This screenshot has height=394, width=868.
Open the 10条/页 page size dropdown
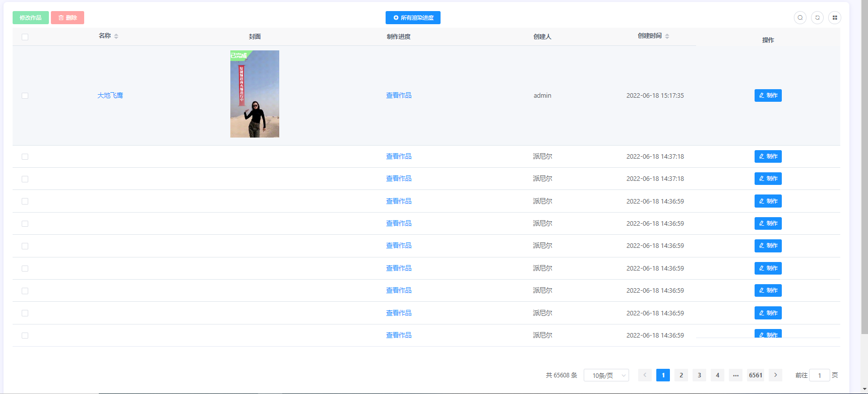606,375
